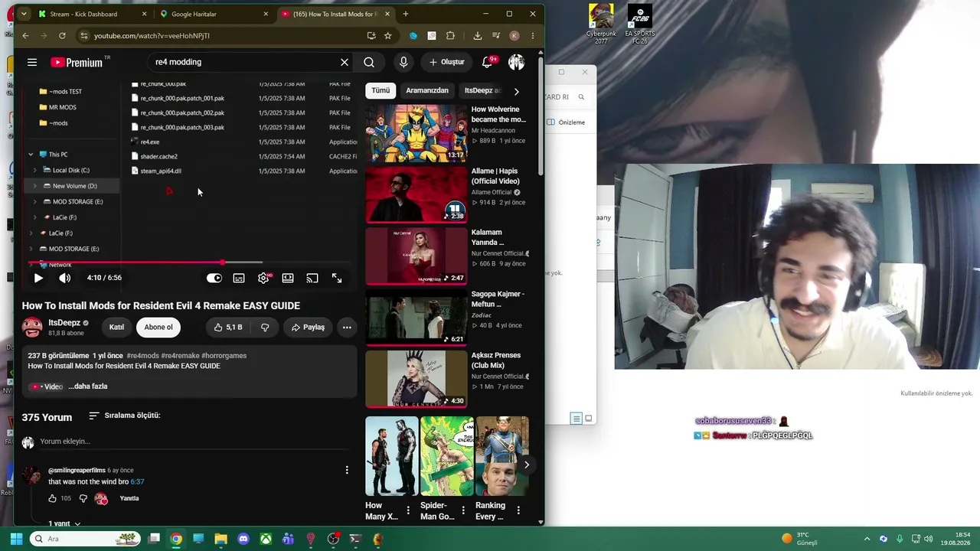Open more actions menu beside Paylaş

click(347, 328)
